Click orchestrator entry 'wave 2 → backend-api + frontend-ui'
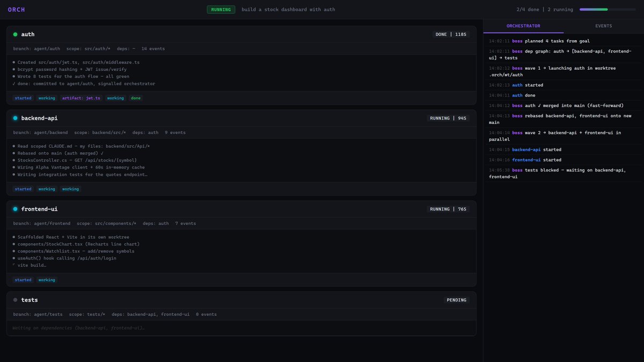 pyautogui.click(x=563, y=136)
